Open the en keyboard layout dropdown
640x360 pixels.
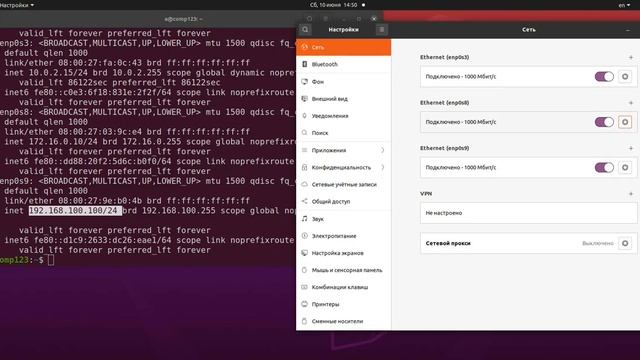tap(624, 5)
